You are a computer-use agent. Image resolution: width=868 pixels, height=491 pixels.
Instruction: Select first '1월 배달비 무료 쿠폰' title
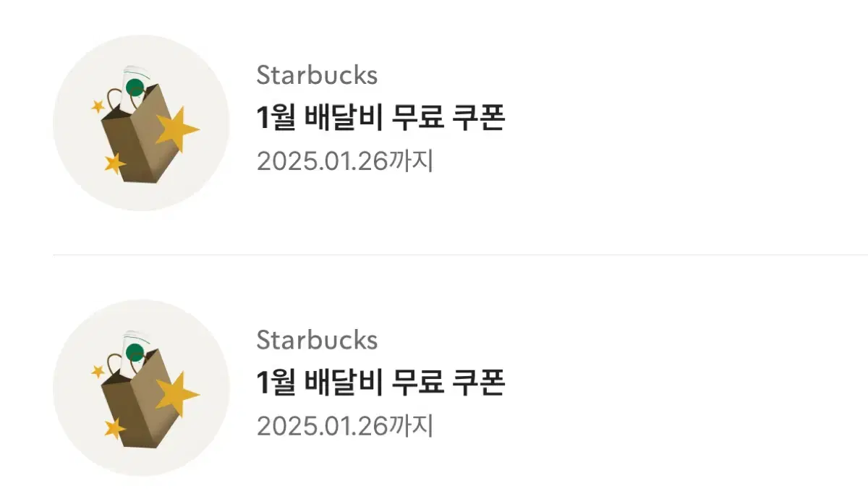coord(380,119)
